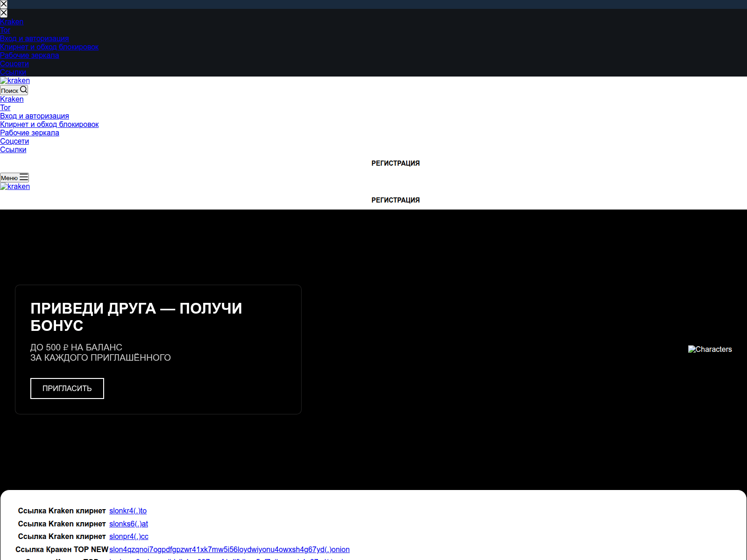This screenshot has width=747, height=560.
Task: Click the Tor link in the dark top bar
Action: [5, 30]
